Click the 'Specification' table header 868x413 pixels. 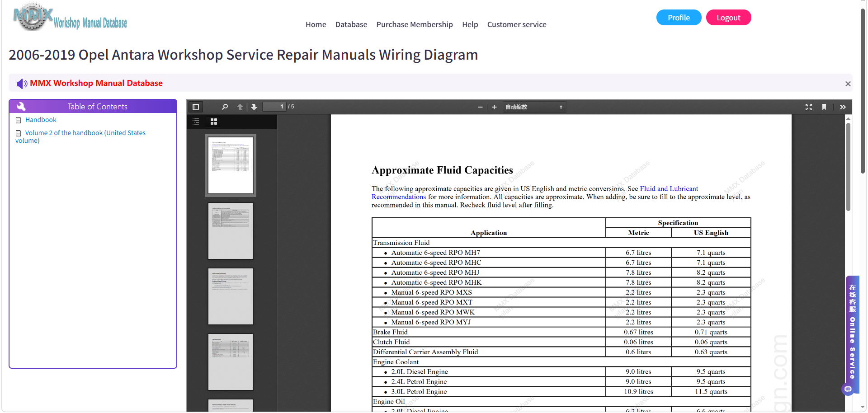678,223
